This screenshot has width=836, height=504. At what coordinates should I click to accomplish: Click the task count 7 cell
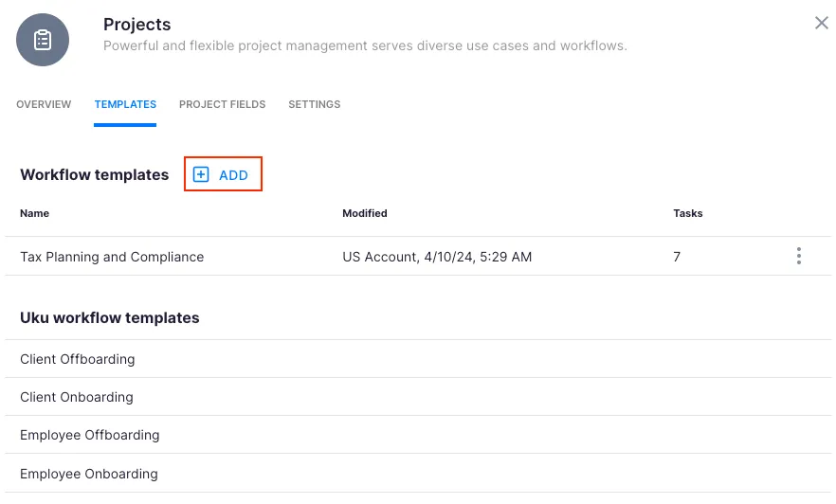(x=677, y=257)
